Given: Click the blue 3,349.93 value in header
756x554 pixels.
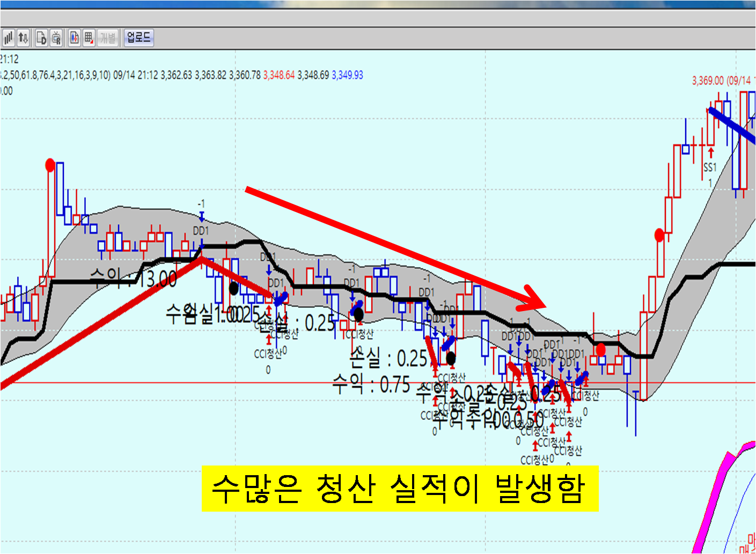Looking at the screenshot, I should [347, 75].
